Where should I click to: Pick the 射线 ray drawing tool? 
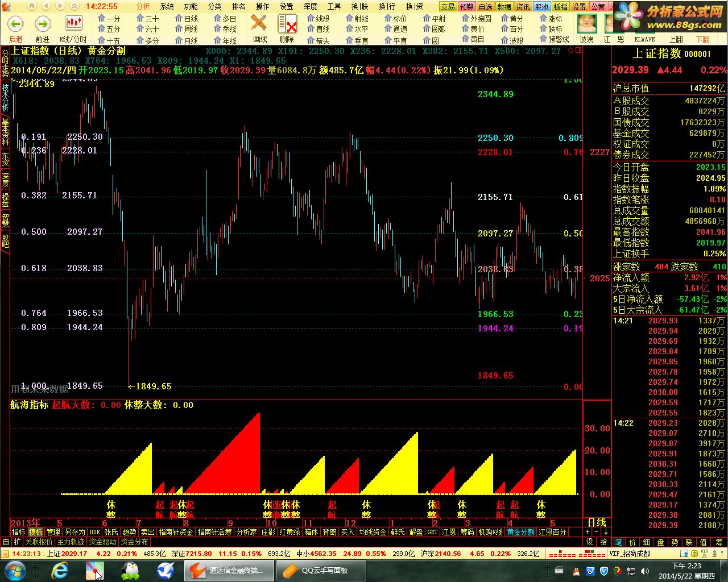(x=357, y=19)
